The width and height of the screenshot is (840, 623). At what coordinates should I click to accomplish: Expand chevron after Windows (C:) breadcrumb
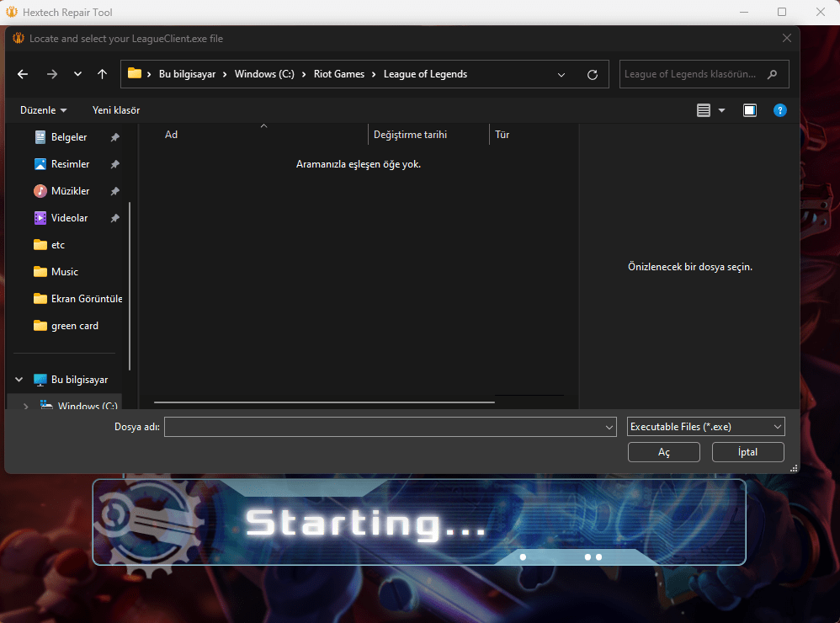304,74
